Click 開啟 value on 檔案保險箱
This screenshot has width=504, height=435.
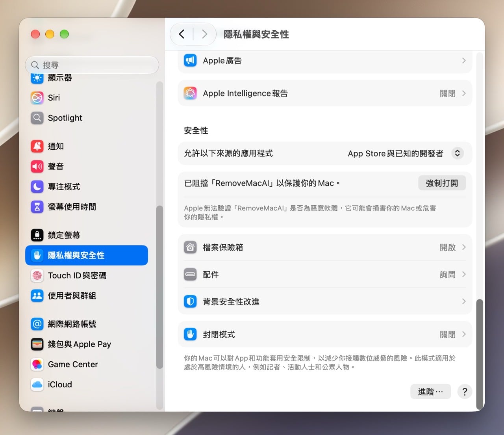tap(448, 247)
